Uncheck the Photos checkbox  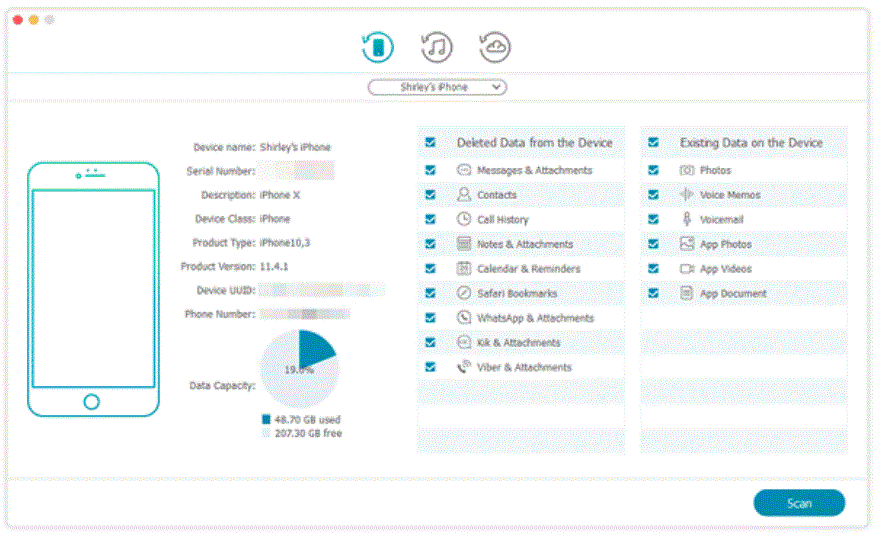click(x=653, y=170)
